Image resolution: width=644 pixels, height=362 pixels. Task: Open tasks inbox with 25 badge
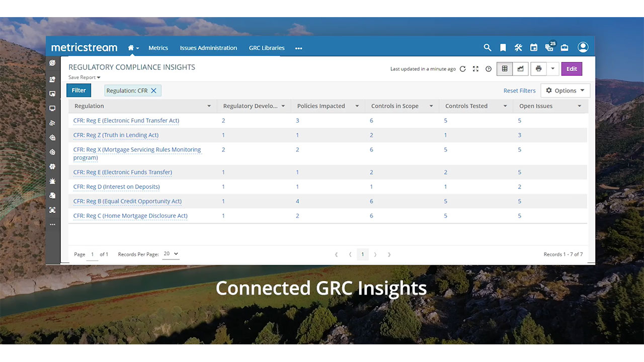click(549, 48)
